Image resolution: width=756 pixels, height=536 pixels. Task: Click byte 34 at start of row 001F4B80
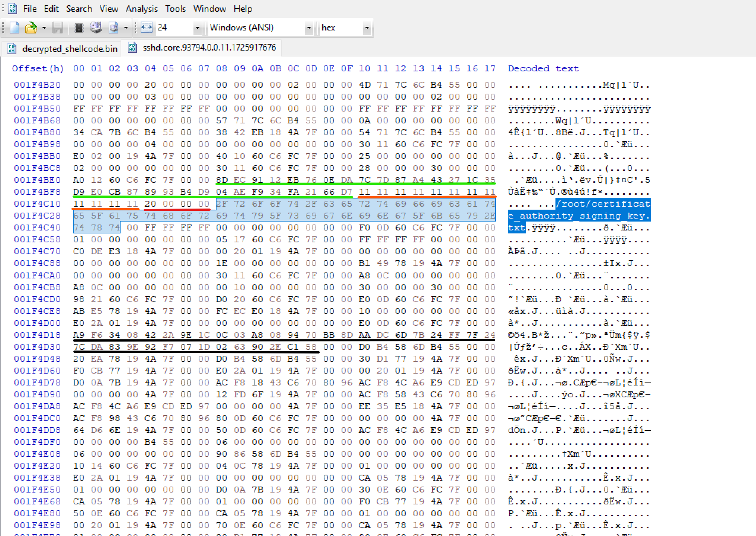(x=79, y=132)
